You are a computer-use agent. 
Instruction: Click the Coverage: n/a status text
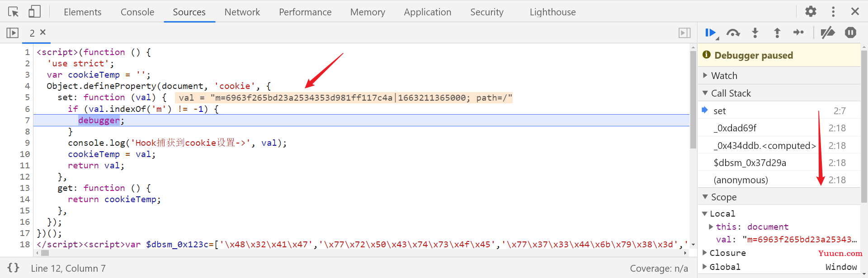(x=659, y=269)
